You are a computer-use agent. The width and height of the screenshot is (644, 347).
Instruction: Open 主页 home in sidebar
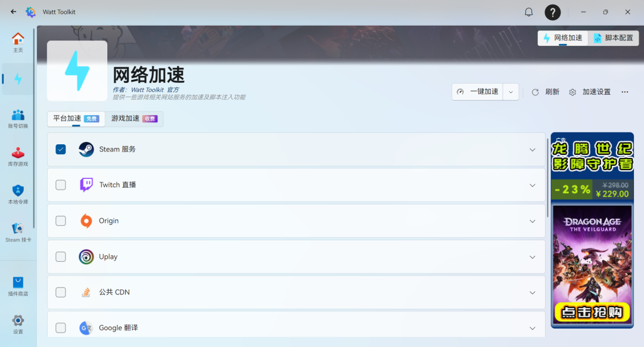tap(18, 42)
